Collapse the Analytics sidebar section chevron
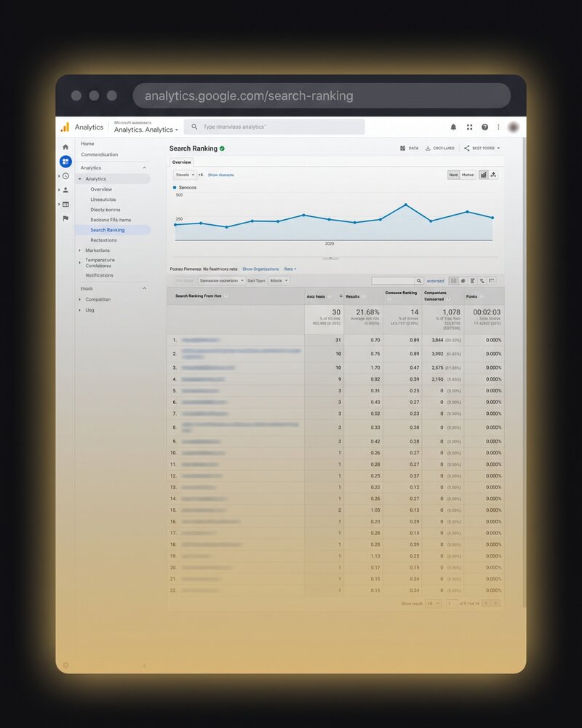This screenshot has width=582, height=728. point(144,167)
